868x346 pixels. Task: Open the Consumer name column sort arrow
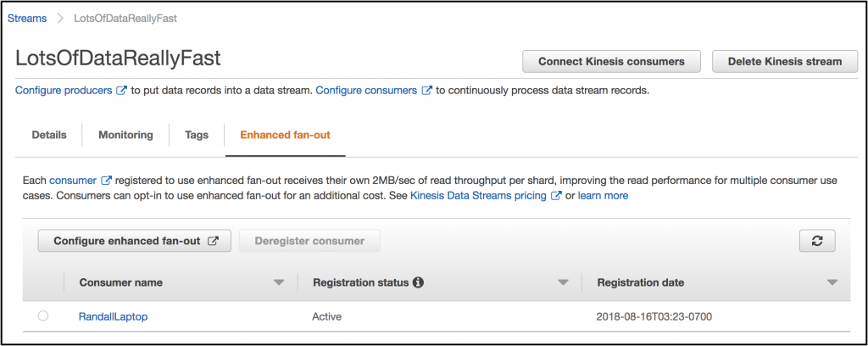click(x=279, y=282)
